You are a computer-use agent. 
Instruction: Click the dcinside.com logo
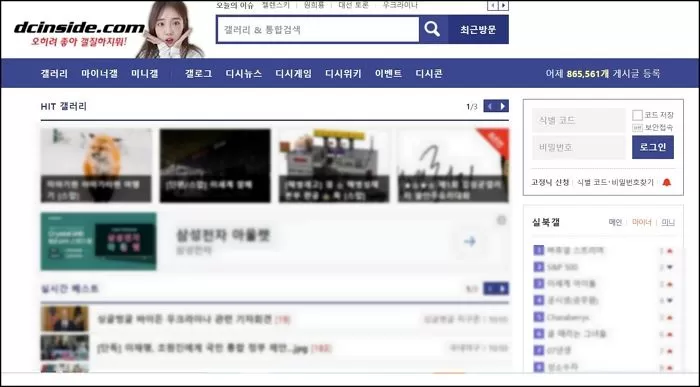79,28
